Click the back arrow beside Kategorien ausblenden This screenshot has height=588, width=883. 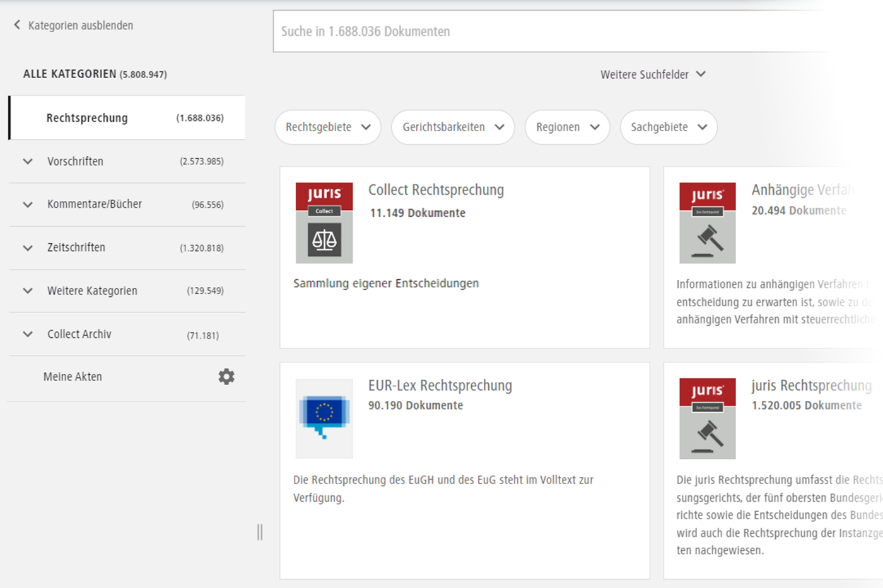tap(16, 26)
